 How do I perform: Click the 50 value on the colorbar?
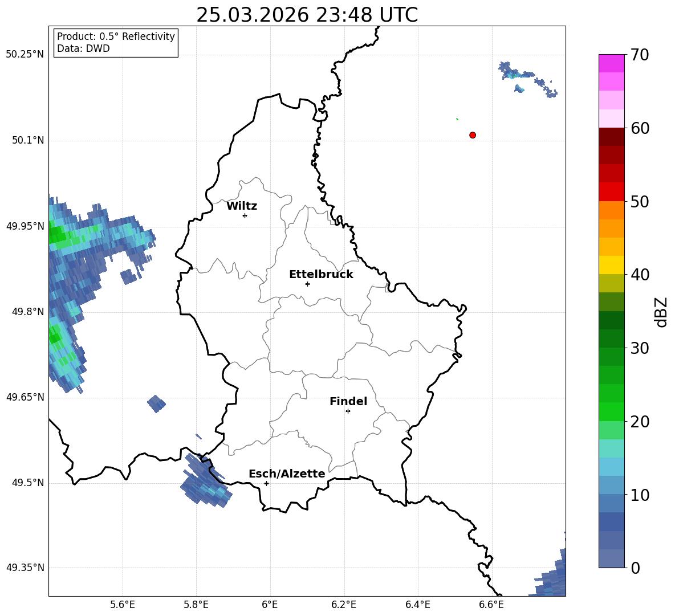(x=639, y=201)
